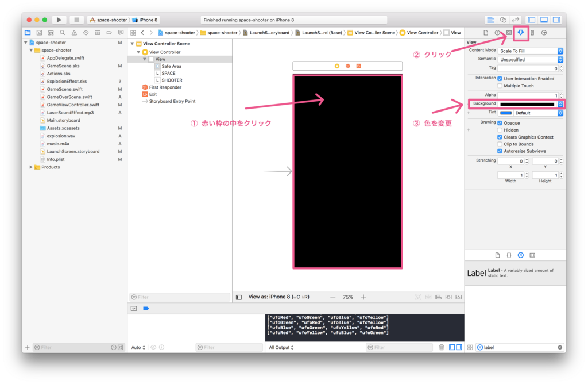The width and height of the screenshot is (588, 384).
Task: Open the Quick Help inspector
Action: coord(497,32)
